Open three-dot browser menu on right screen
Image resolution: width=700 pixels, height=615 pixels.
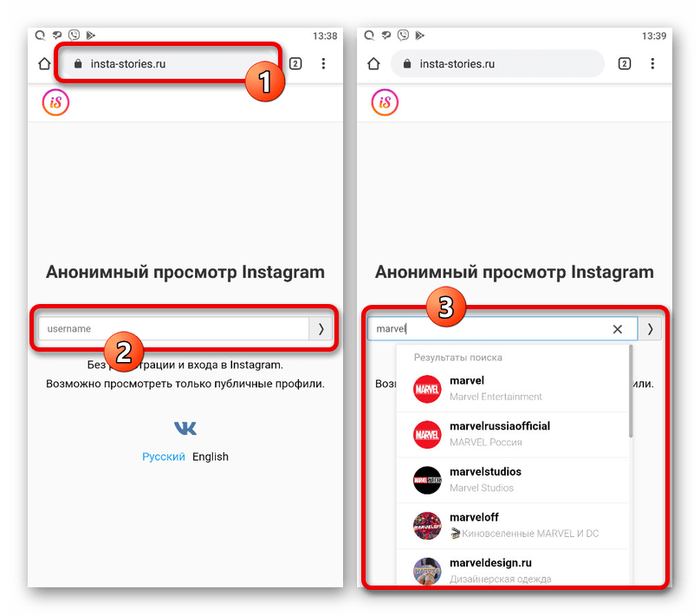[652, 64]
